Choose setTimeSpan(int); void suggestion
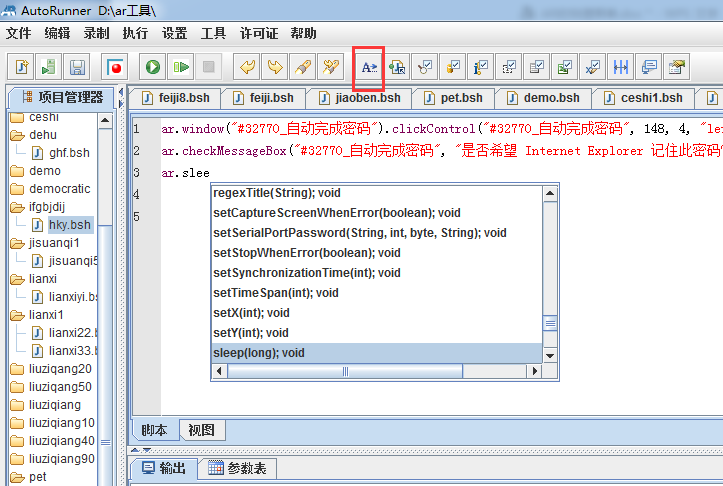Screen dimensions: 723x486 click(376, 293)
